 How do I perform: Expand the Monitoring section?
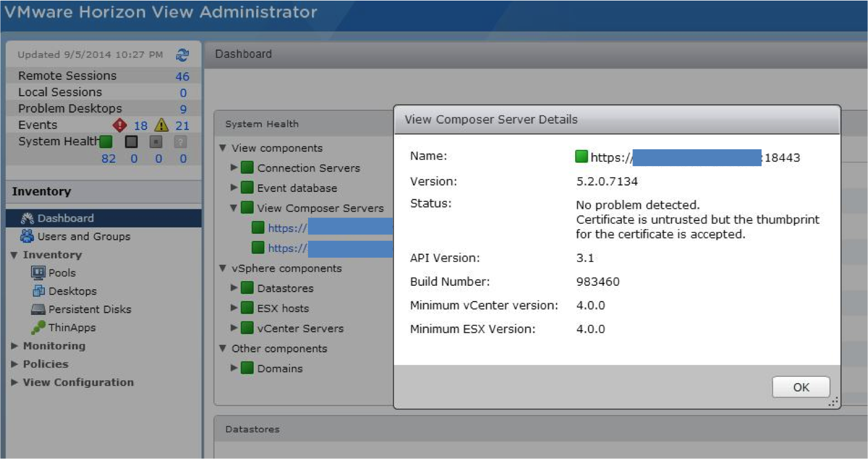[x=15, y=346]
